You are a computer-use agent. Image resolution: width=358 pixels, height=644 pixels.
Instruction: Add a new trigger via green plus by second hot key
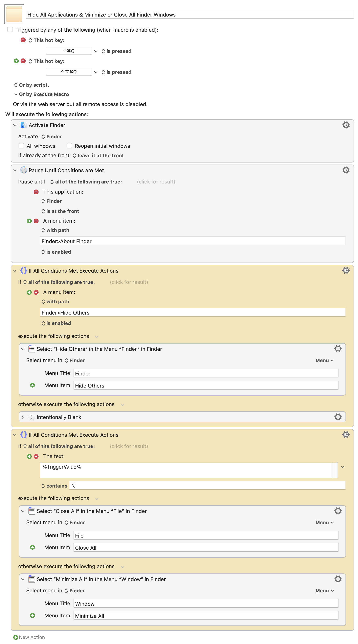pyautogui.click(x=16, y=61)
